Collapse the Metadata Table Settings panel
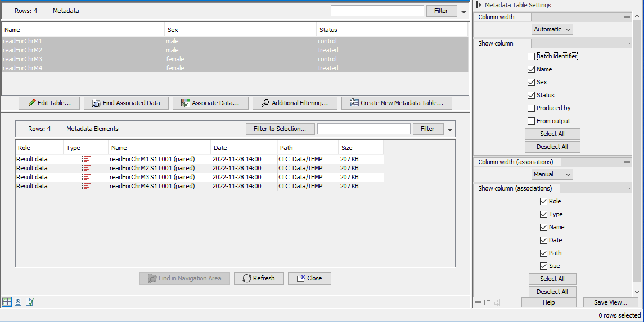The height and width of the screenshot is (322, 644). click(479, 5)
